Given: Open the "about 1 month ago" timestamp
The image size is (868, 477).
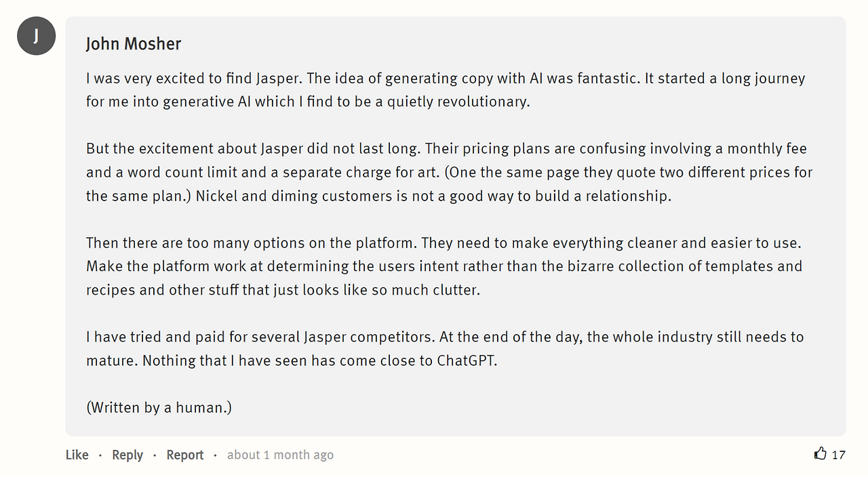Looking at the screenshot, I should click(x=280, y=455).
